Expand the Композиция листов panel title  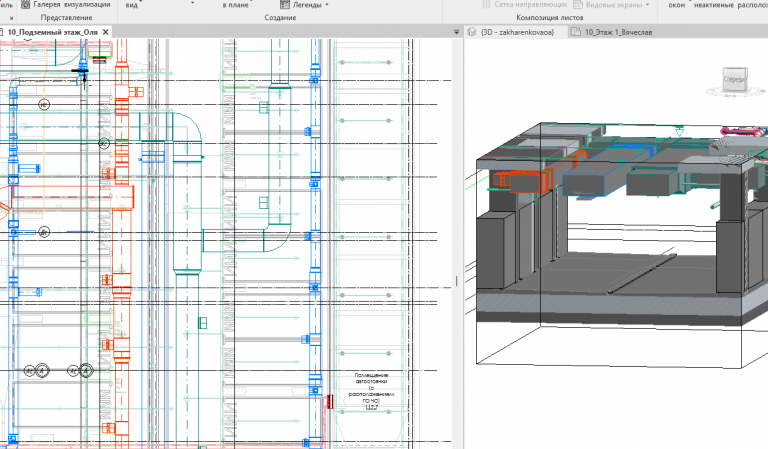point(550,18)
